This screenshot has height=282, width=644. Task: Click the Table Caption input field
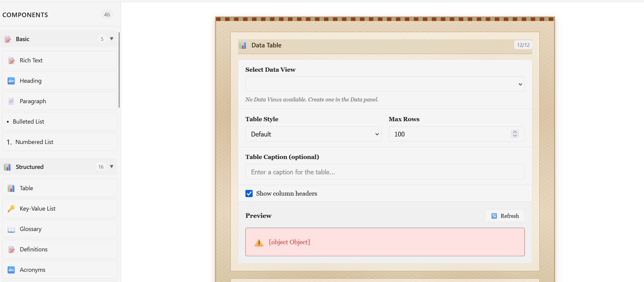coord(385,172)
